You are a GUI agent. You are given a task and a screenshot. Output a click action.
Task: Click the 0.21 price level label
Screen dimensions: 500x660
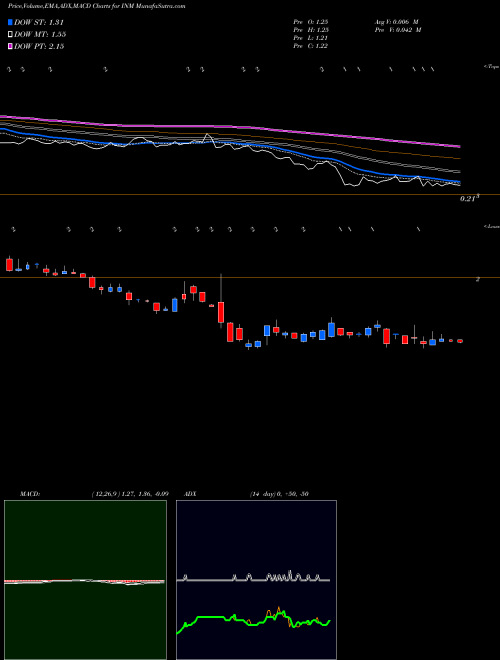[x=469, y=199]
